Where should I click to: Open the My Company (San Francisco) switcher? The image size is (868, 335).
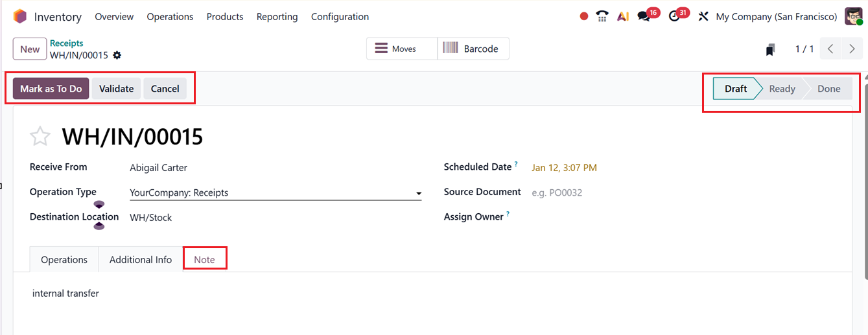pos(776,17)
